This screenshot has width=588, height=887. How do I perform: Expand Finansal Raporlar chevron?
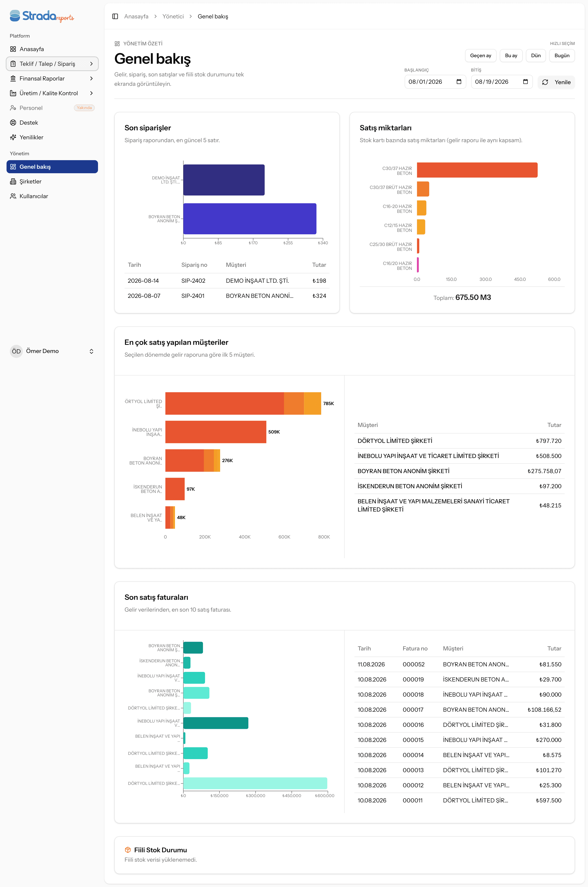(x=91, y=78)
